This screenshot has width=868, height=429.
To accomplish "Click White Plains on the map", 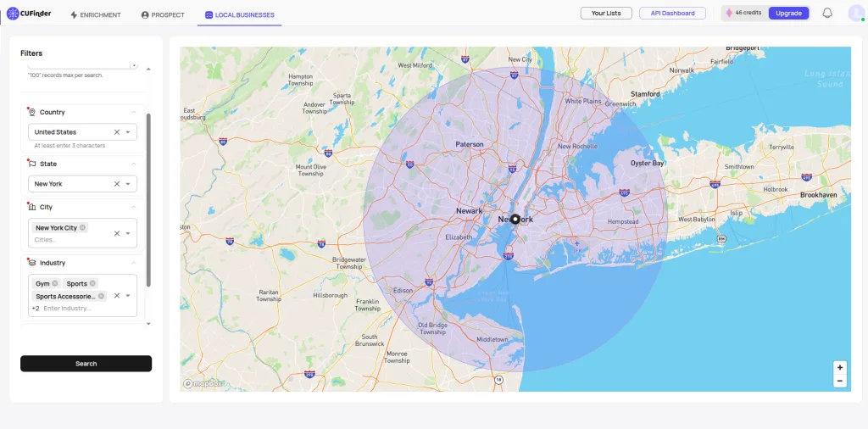I will coord(582,101).
